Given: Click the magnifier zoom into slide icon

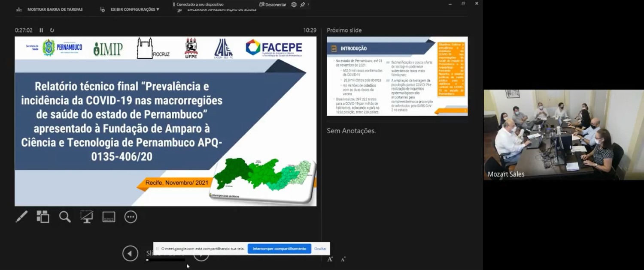Looking at the screenshot, I should point(65,217).
